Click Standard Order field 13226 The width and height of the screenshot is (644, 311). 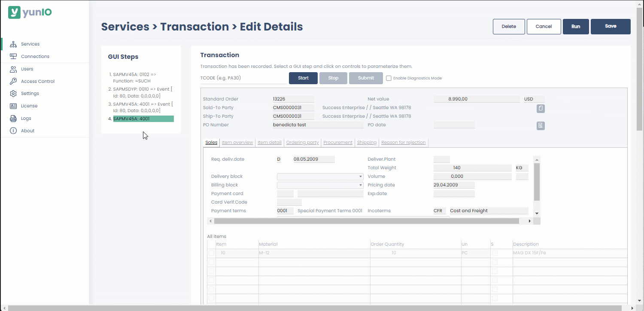293,99
